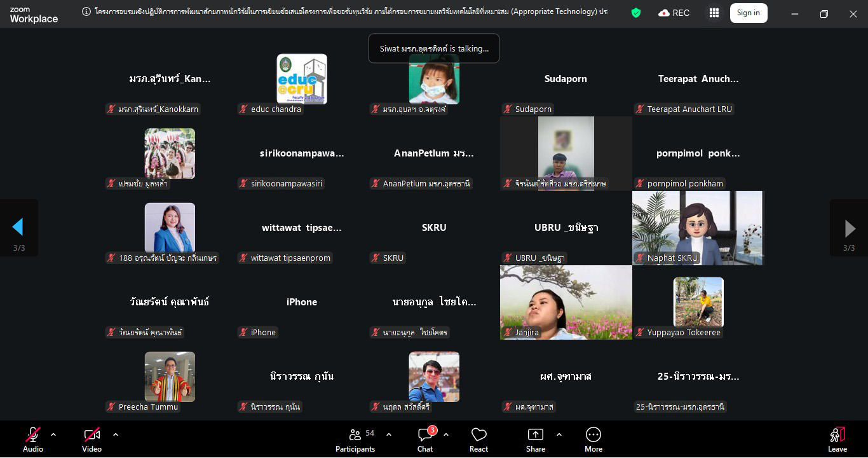Expand the Share options caret
This screenshot has width=868, height=458.
(x=559, y=434)
